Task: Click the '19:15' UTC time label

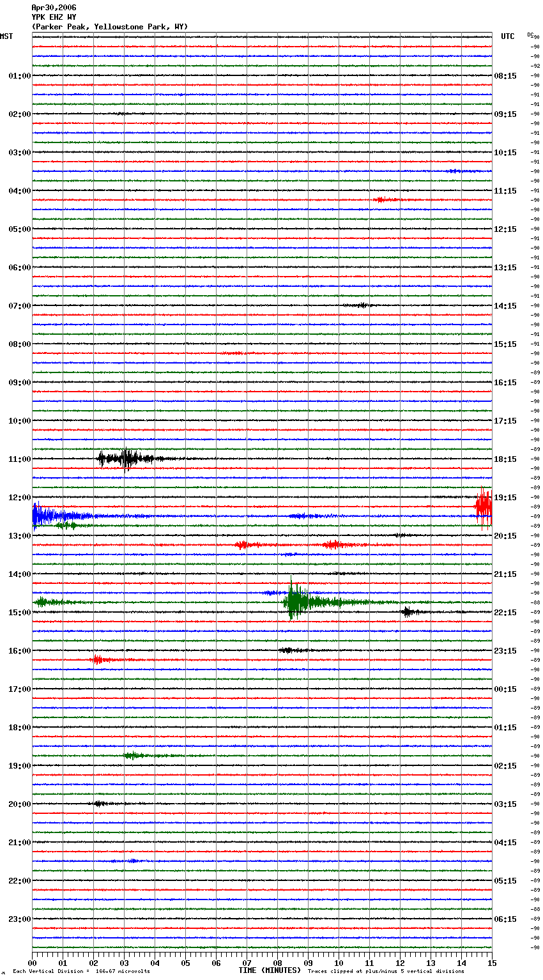Action: 505,498
